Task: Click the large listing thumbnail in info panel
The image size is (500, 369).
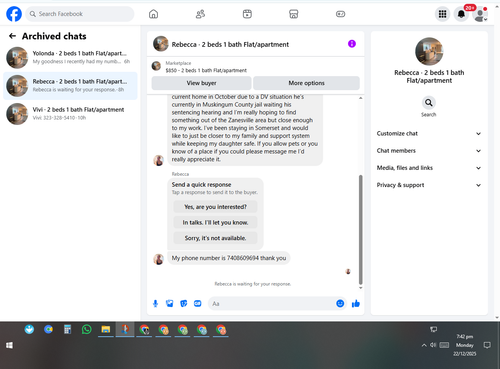Action: coord(429,51)
